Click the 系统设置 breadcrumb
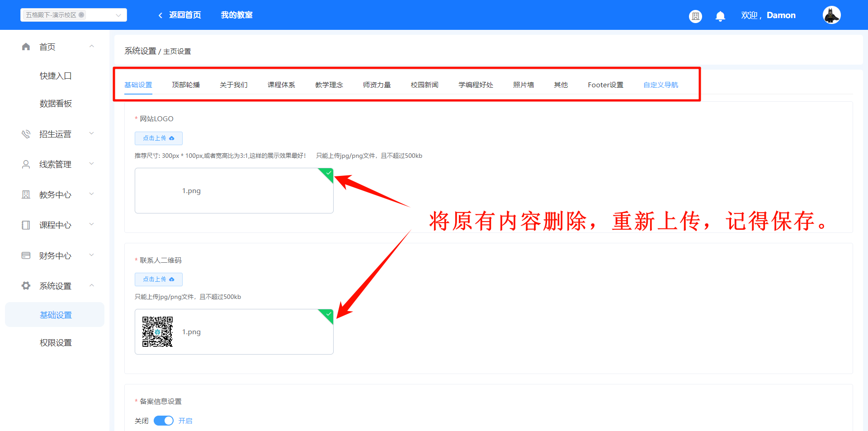This screenshot has width=868, height=431. [140, 51]
